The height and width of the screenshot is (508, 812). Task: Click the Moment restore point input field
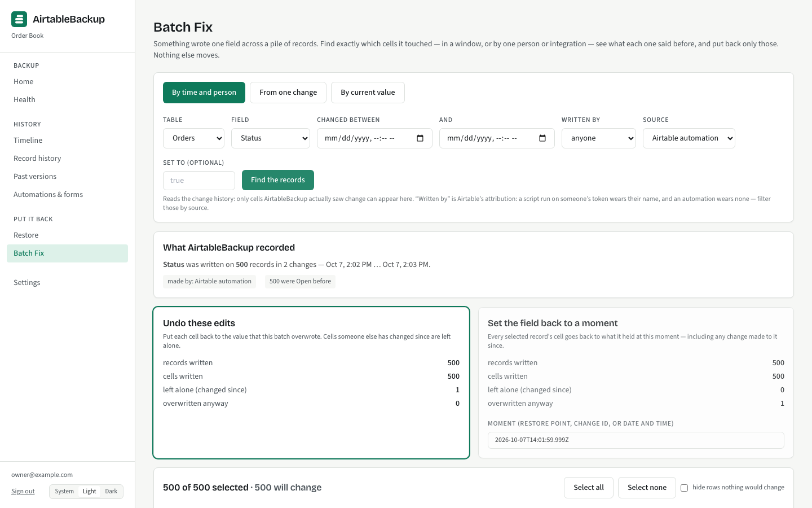[636, 440]
